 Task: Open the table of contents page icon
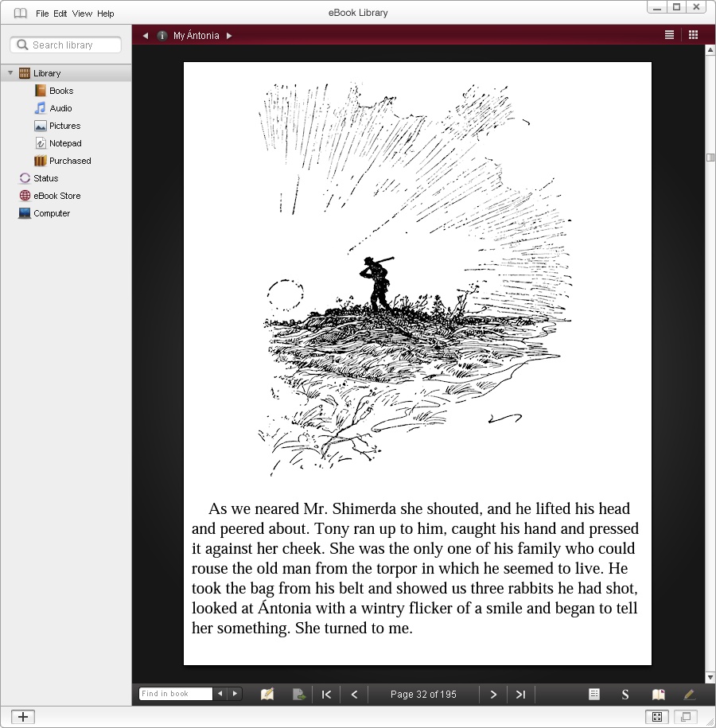(x=593, y=694)
